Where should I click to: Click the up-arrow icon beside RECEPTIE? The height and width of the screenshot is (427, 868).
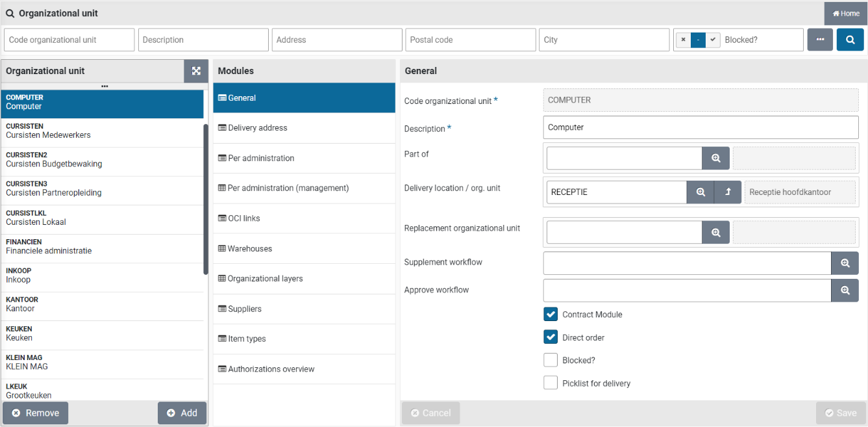click(728, 192)
